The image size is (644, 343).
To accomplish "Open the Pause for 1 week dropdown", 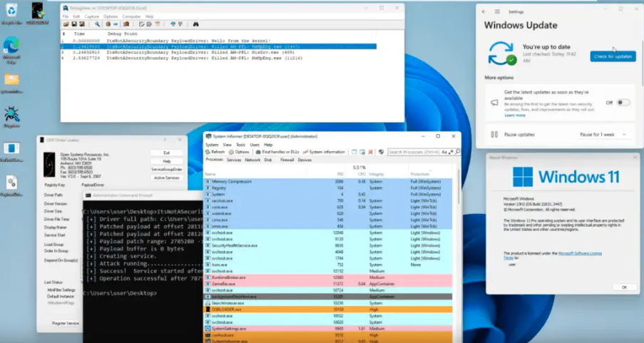I will 603,134.
